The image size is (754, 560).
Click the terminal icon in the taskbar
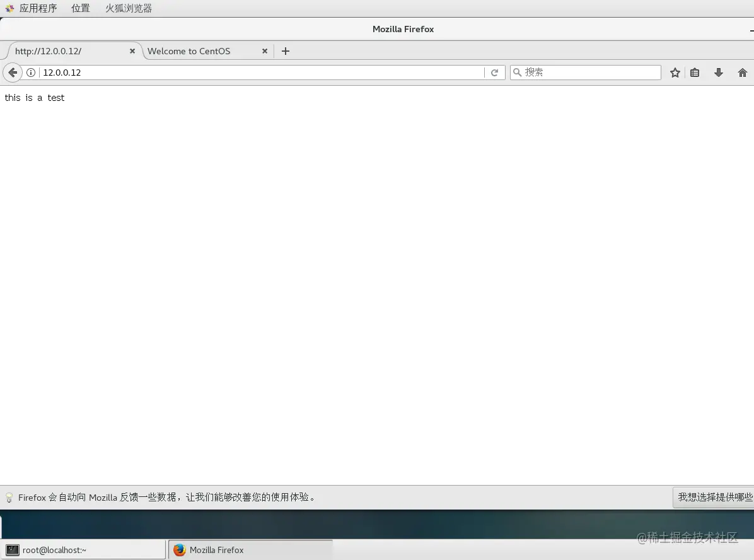coord(13,550)
